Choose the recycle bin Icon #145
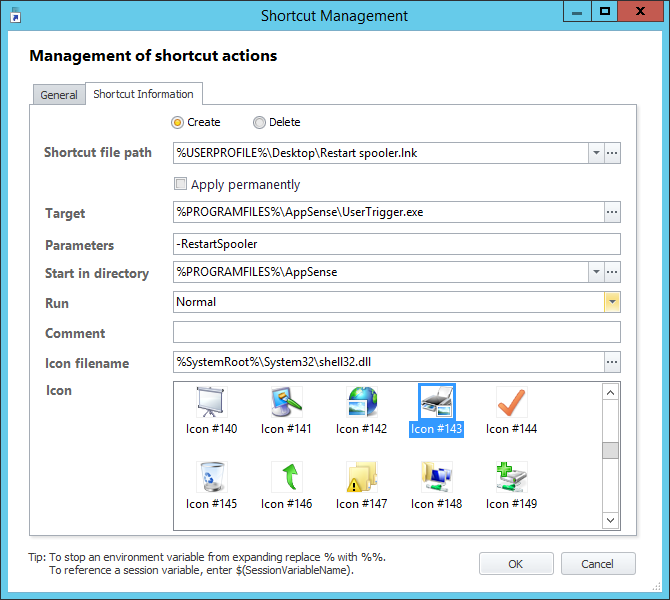Image resolution: width=670 pixels, height=600 pixels. pos(211,478)
